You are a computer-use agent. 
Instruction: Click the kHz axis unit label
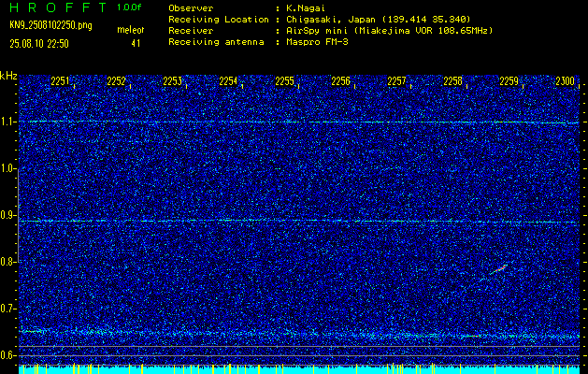point(8,76)
